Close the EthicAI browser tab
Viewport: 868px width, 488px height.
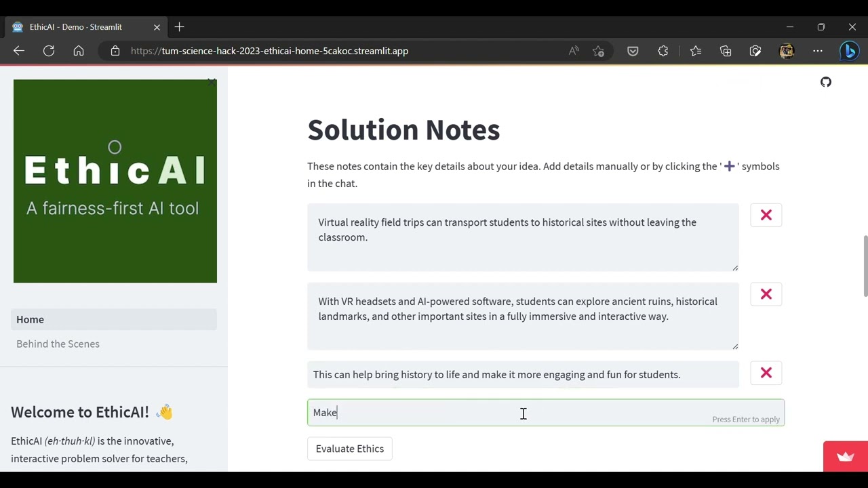157,27
